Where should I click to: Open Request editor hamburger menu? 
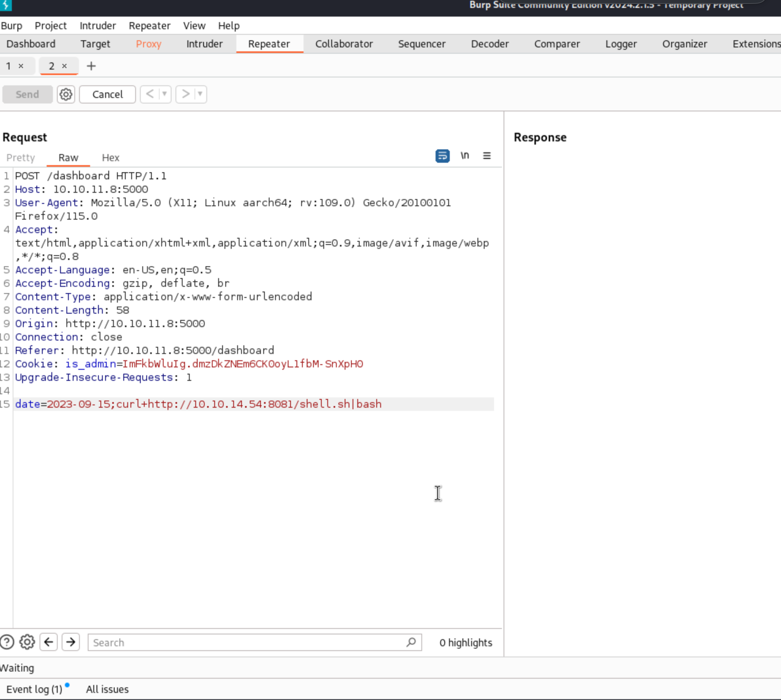tap(487, 156)
